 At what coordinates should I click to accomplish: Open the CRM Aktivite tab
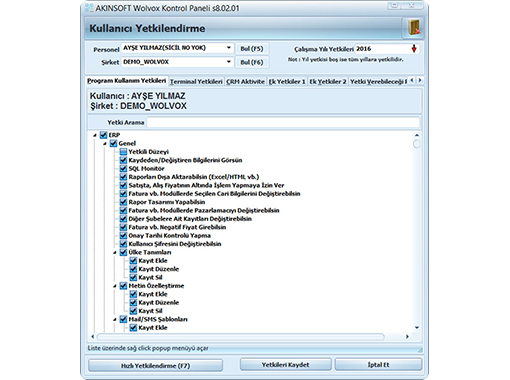245,81
